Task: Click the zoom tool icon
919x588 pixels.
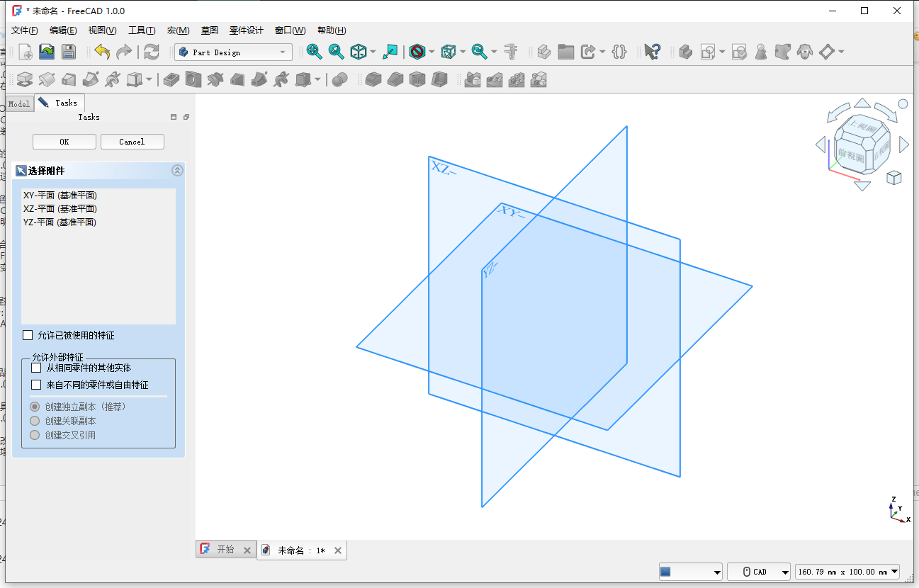Action: click(479, 52)
